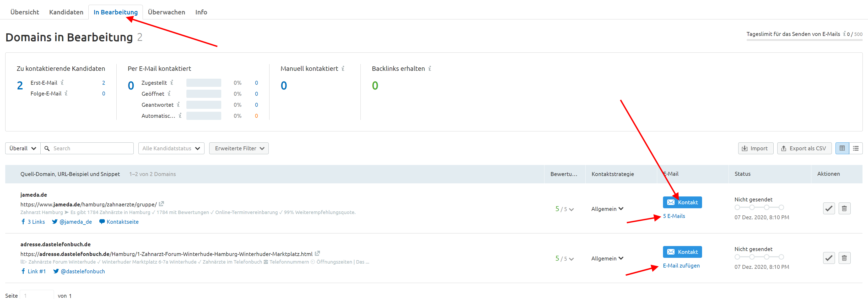Open the Überall scope dropdown
Viewport: 868px width, 299px height.
pyautogui.click(x=23, y=148)
